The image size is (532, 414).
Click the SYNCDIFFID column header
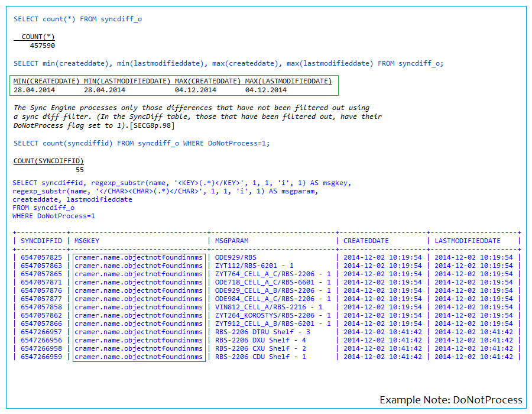[x=41, y=241]
